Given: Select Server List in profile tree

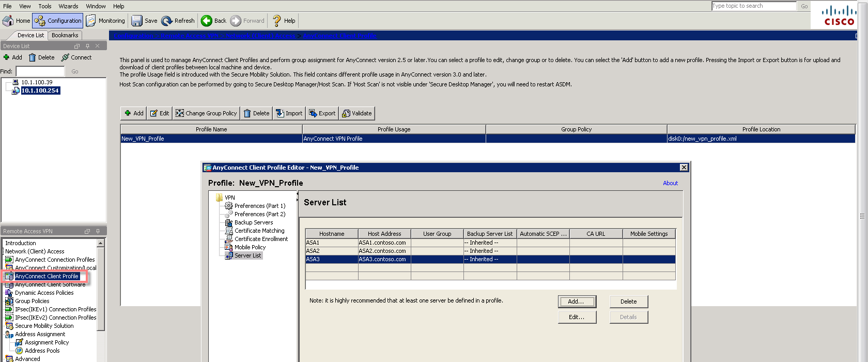Looking at the screenshot, I should coord(248,255).
